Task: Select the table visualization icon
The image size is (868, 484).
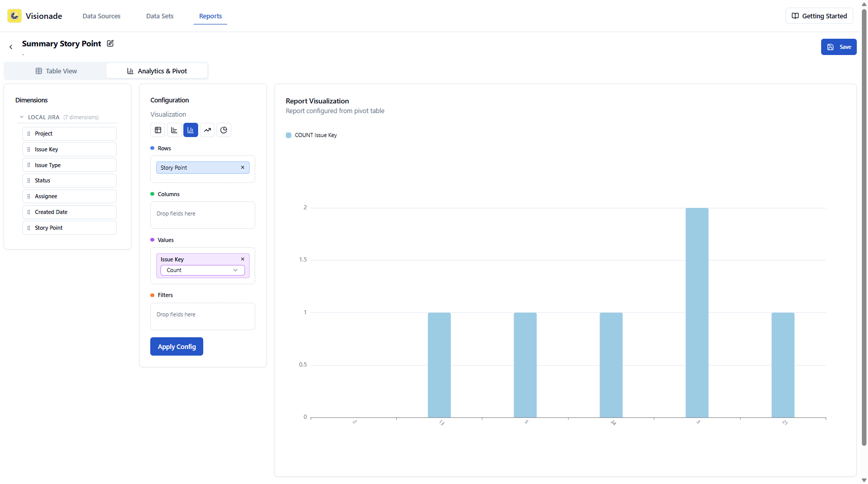Action: click(157, 130)
